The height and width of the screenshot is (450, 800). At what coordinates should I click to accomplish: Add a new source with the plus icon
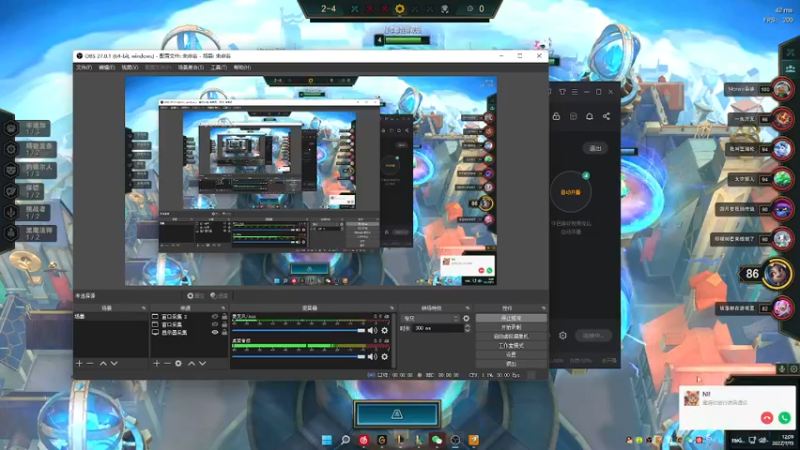[x=157, y=363]
